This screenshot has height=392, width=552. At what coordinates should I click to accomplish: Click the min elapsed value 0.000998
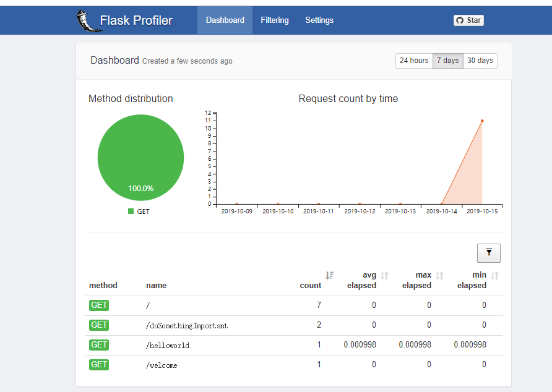tap(470, 344)
